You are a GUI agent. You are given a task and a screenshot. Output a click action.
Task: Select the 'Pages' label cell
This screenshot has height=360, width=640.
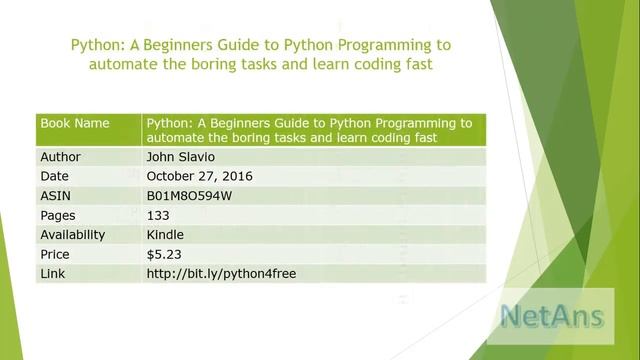pyautogui.click(x=89, y=215)
